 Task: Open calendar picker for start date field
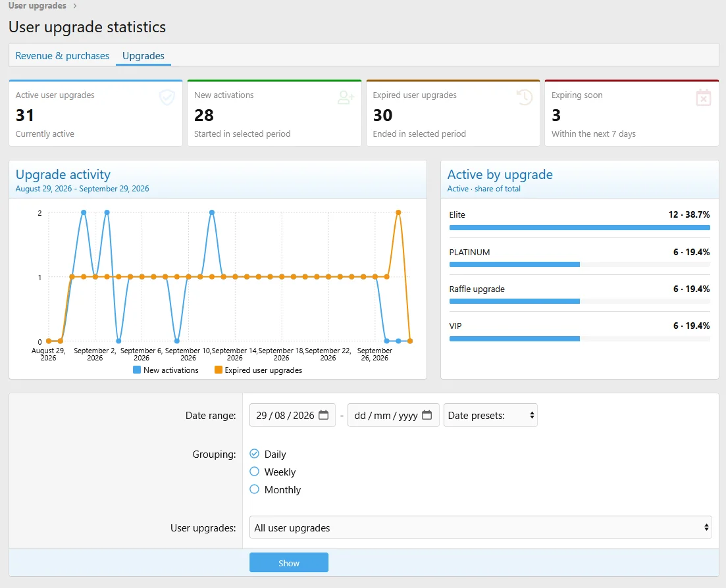click(324, 415)
